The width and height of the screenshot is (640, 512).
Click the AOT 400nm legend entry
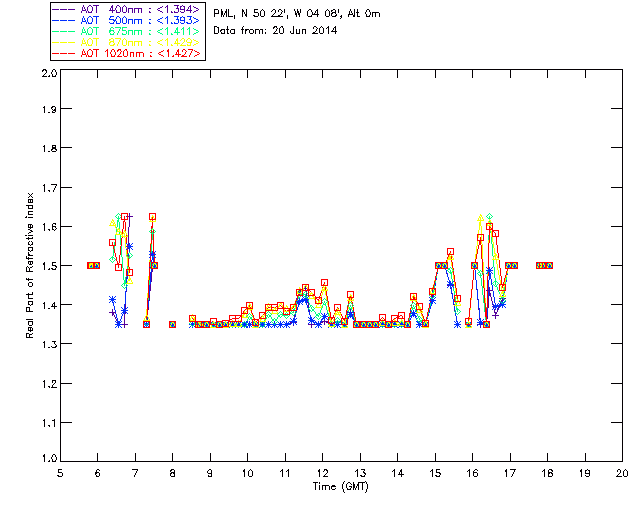[127, 9]
